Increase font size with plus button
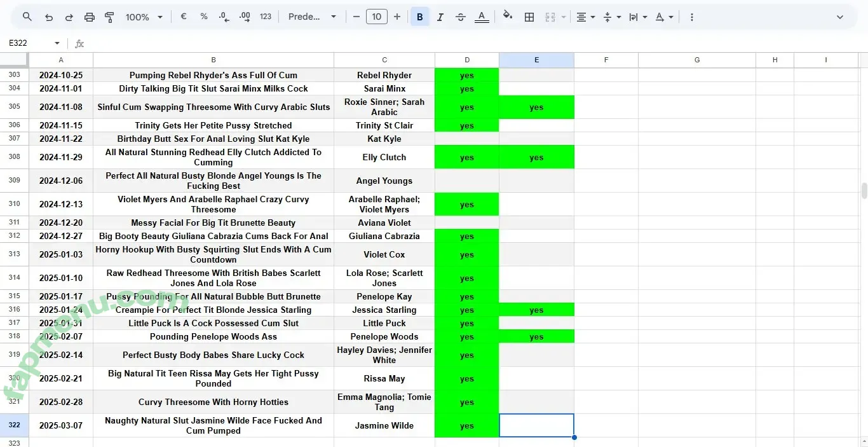Viewport: 868px width, 447px height. pyautogui.click(x=397, y=17)
